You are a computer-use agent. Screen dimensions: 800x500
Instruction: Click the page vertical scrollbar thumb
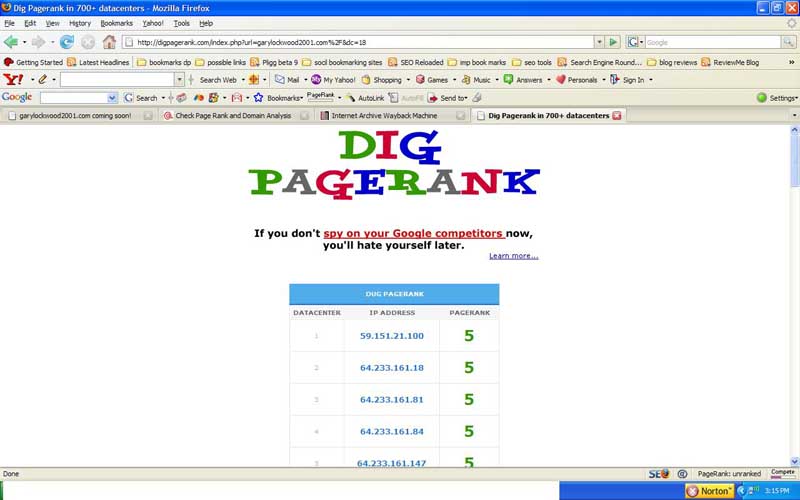794,161
